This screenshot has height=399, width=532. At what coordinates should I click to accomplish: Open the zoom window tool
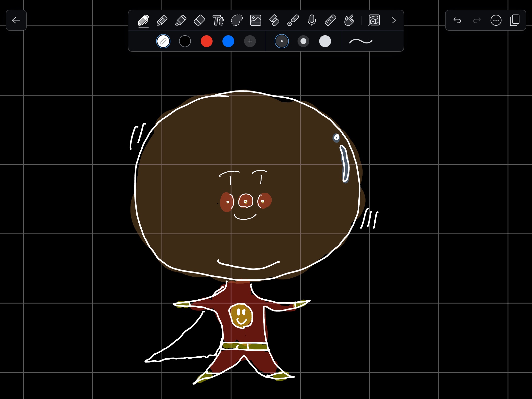[374, 20]
